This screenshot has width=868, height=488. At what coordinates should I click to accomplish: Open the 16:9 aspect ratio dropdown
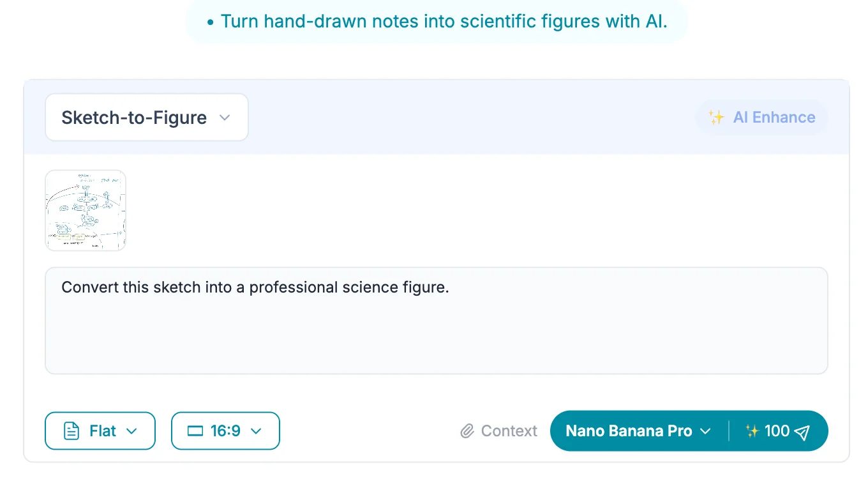225,431
